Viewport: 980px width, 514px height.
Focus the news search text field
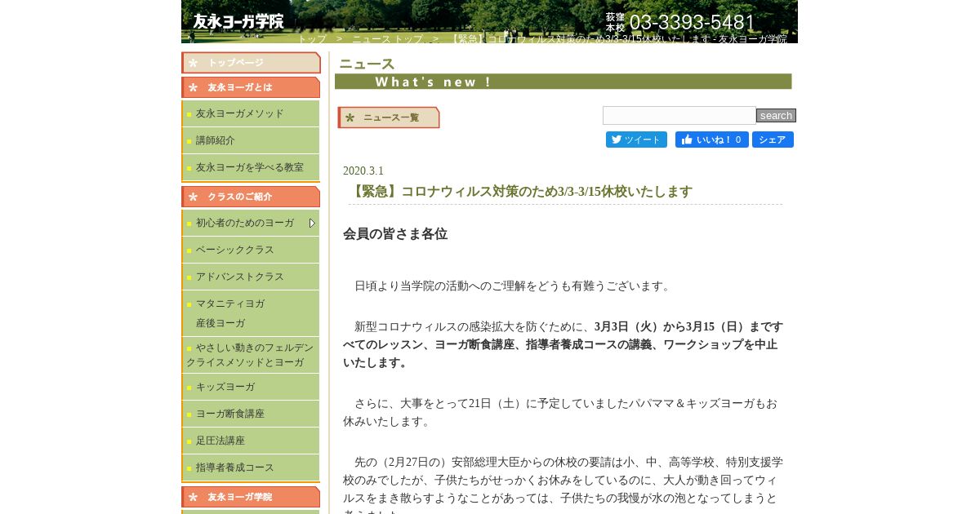click(x=679, y=116)
